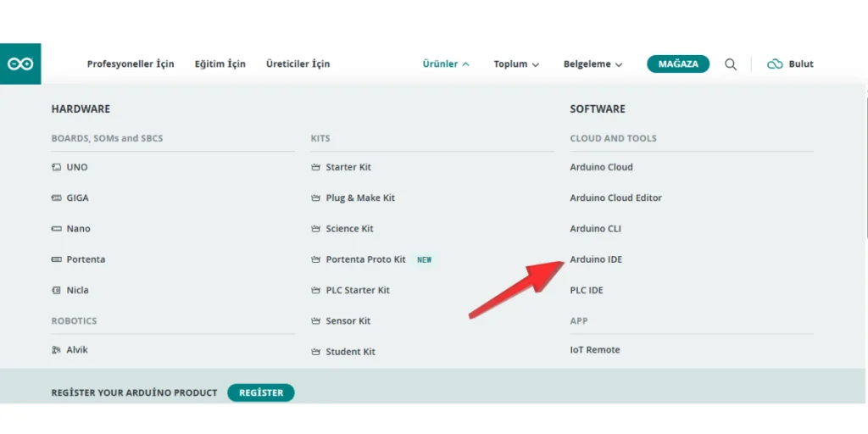
Task: Click the Sensor Kit icon
Action: [316, 321]
